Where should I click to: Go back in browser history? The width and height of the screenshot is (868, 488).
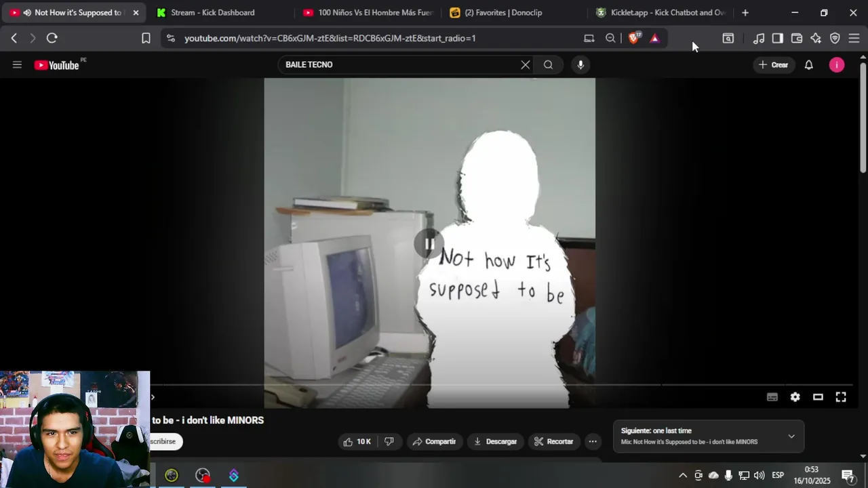click(x=14, y=39)
